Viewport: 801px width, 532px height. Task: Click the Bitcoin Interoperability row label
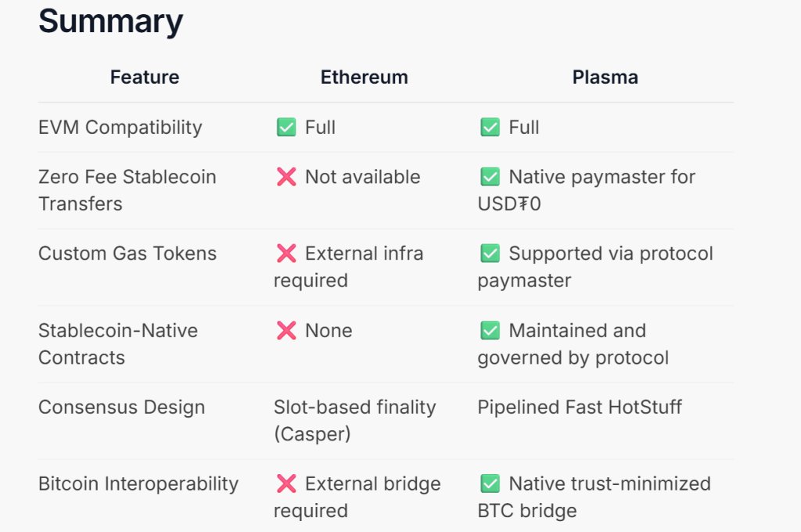tap(138, 483)
